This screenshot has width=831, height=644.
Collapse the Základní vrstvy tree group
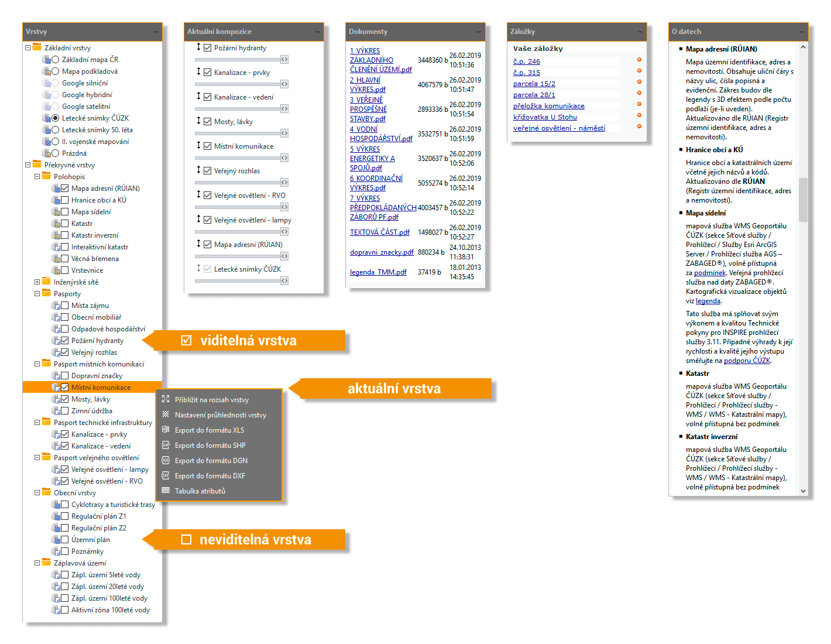click(x=28, y=48)
